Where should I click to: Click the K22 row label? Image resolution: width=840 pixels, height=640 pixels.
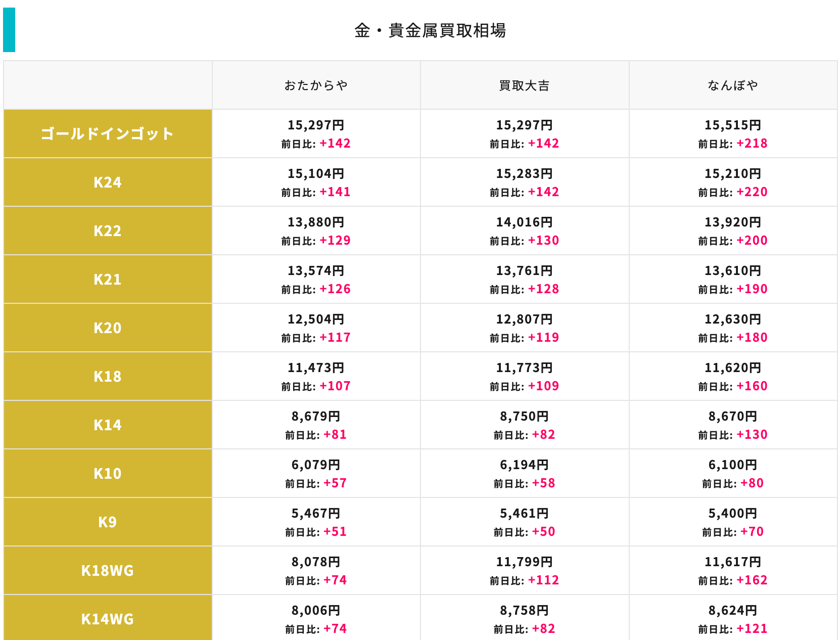pos(108,231)
